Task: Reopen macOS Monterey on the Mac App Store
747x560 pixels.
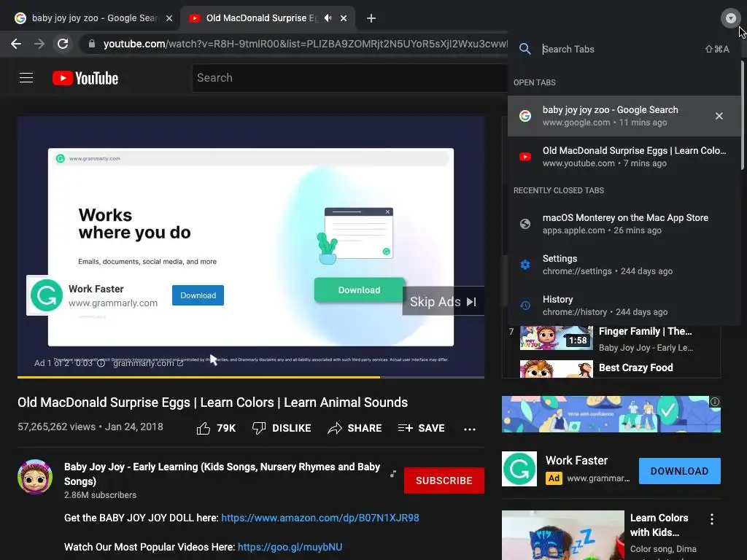Action: [x=624, y=224]
